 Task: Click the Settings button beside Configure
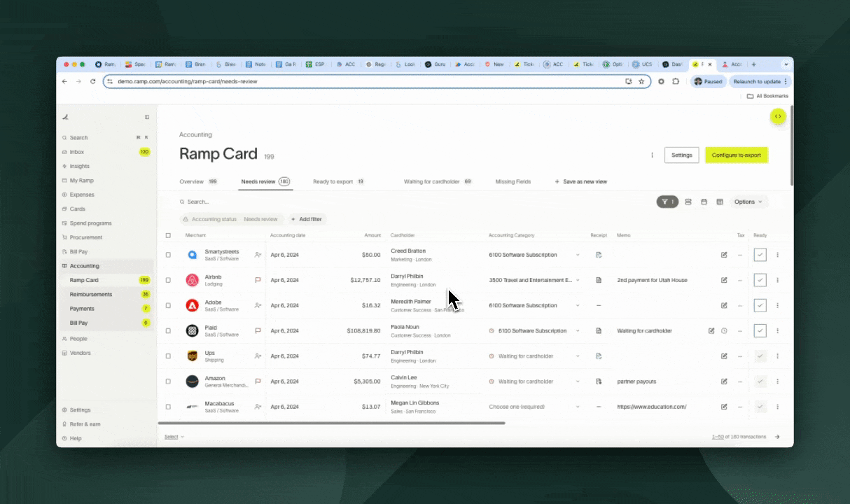pos(681,155)
